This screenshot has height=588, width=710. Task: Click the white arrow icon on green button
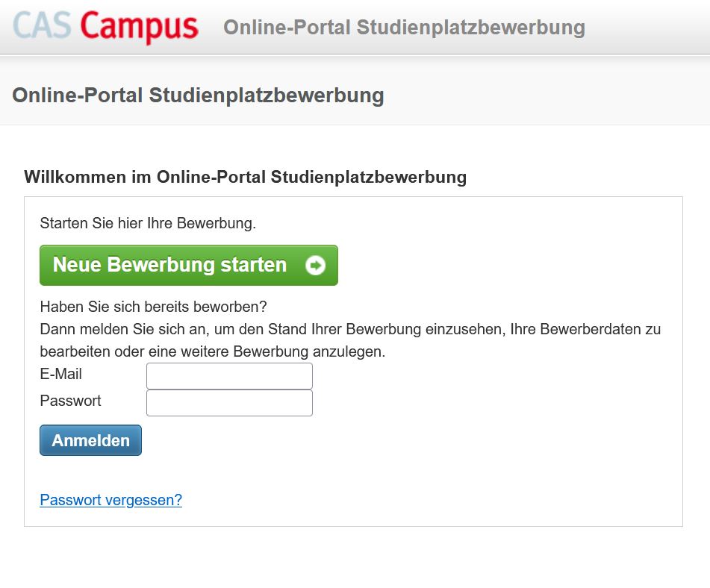point(315,265)
